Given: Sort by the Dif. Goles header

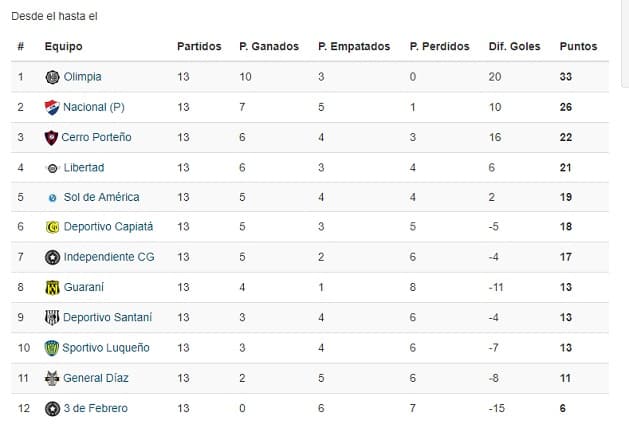Looking at the screenshot, I should 513,46.
